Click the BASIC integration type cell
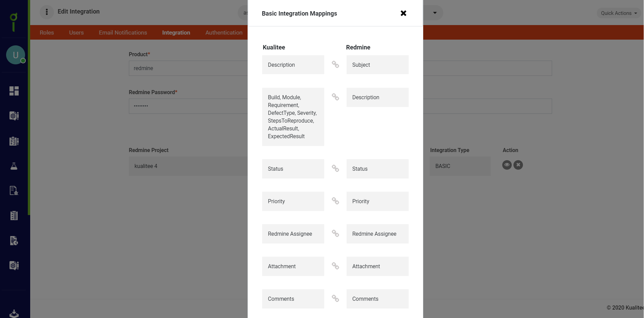Screen dimensions: 644x318 pos(460,166)
